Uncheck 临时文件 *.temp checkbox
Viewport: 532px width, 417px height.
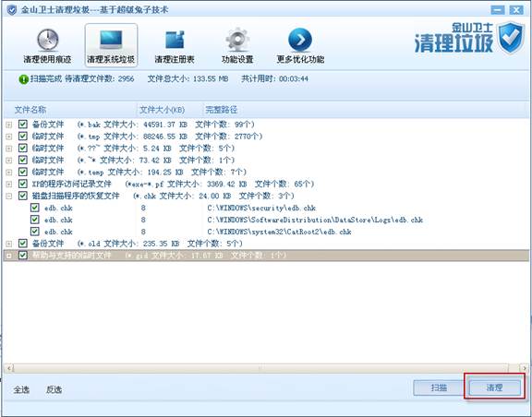23,172
